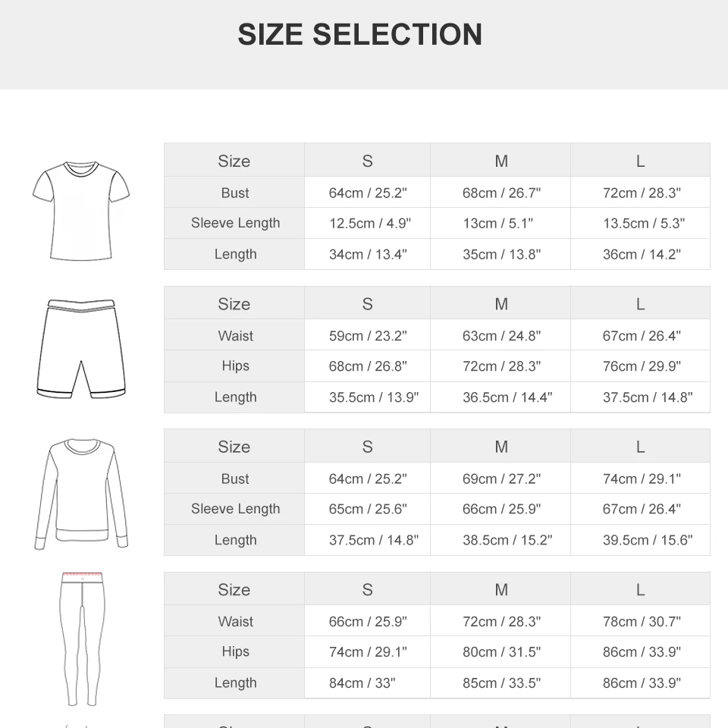728x728 pixels.
Task: Click the t-shirt table L column header
Action: pos(640,161)
